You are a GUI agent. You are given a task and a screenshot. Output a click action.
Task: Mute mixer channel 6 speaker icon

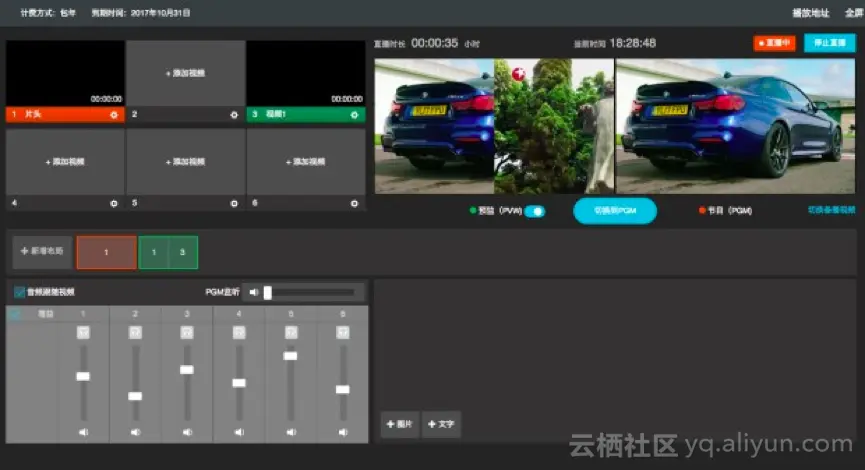coord(343,432)
